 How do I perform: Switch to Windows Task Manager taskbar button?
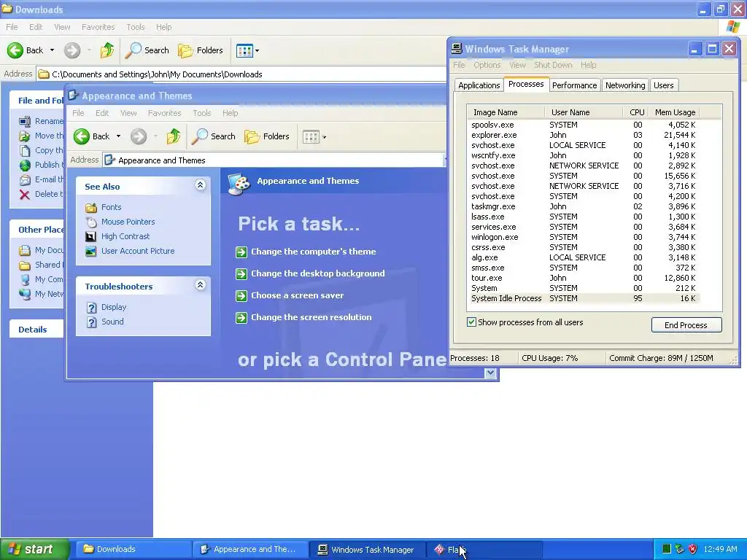tap(368, 549)
